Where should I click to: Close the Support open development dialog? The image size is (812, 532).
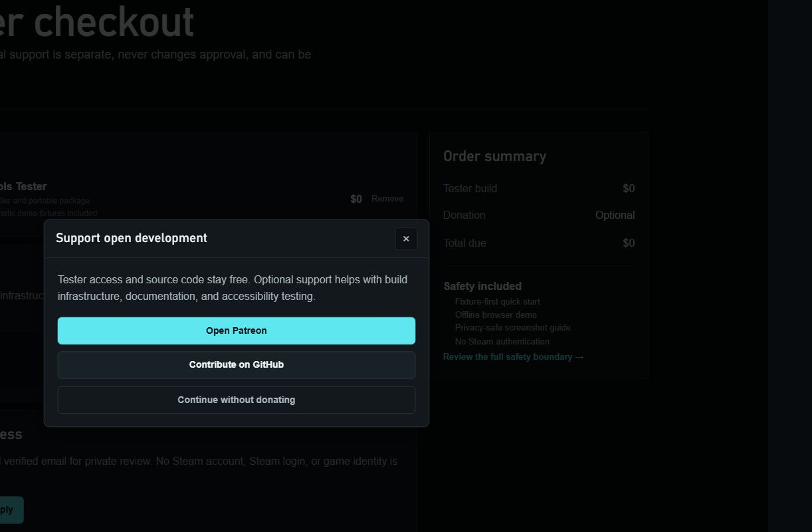406,239
